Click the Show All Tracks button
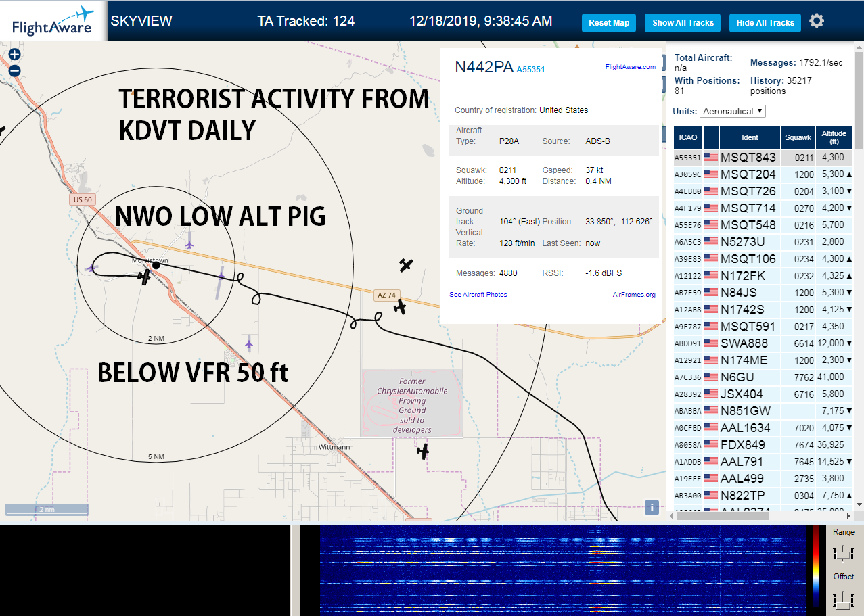Image resolution: width=864 pixels, height=616 pixels. [683, 23]
